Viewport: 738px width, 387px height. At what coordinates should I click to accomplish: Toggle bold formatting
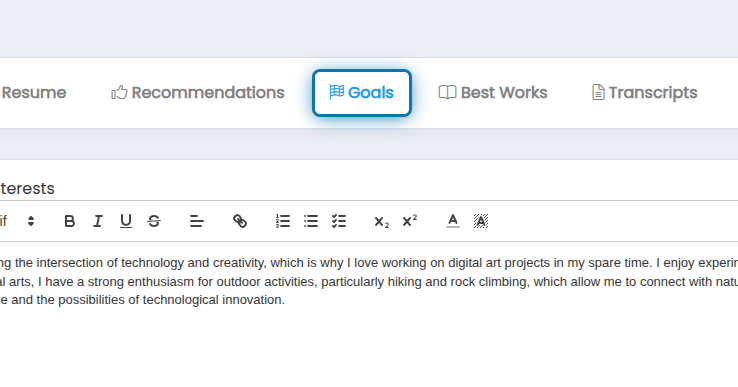[70, 221]
